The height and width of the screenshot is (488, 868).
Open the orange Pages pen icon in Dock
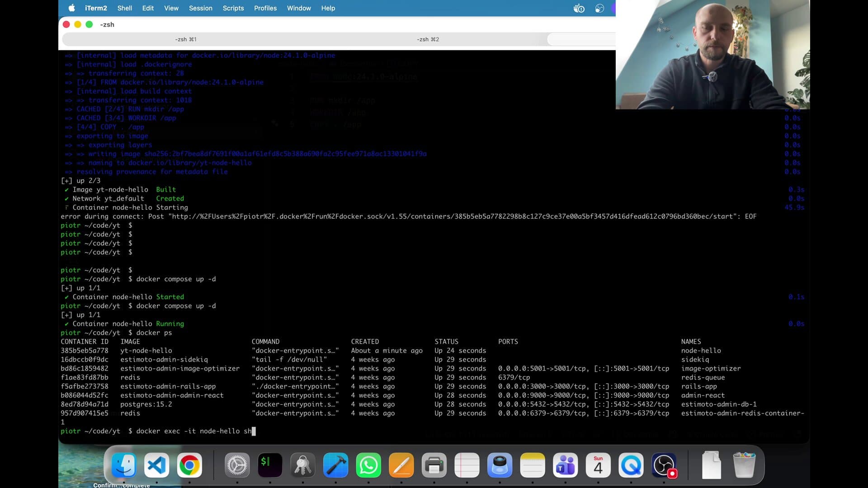pyautogui.click(x=401, y=465)
